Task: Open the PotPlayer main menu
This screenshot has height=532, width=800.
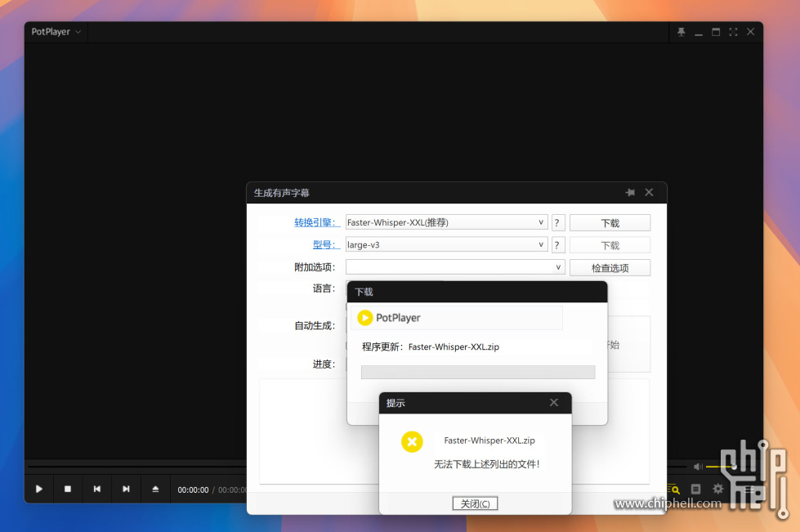Action: (56, 32)
